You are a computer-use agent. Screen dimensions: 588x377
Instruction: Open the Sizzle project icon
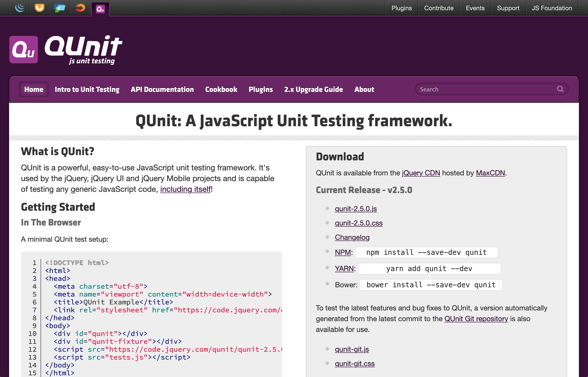pos(80,8)
